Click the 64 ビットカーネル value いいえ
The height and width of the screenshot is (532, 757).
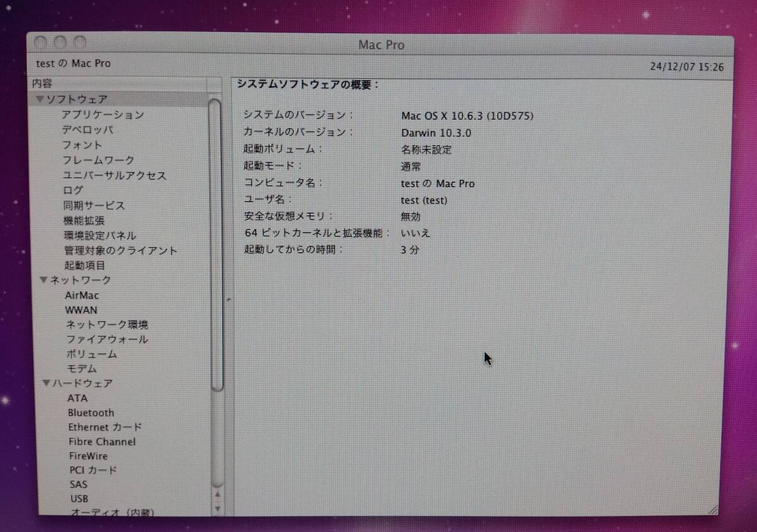click(x=416, y=233)
